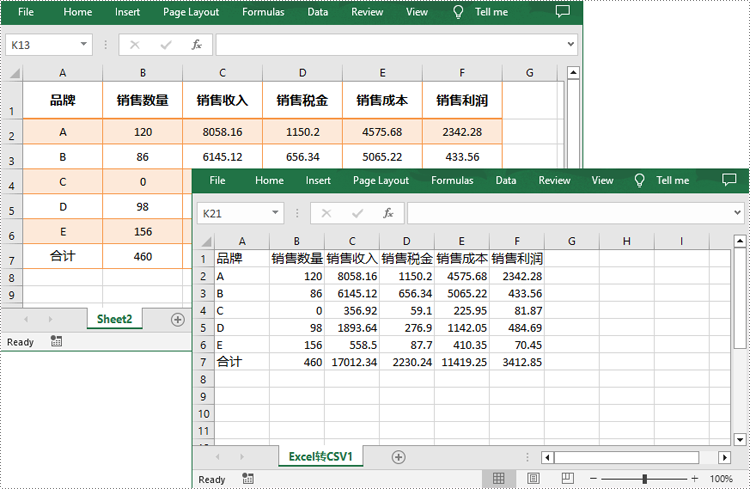Click cancel X icon in back formula bar
The height and width of the screenshot is (489, 750).
(x=135, y=45)
